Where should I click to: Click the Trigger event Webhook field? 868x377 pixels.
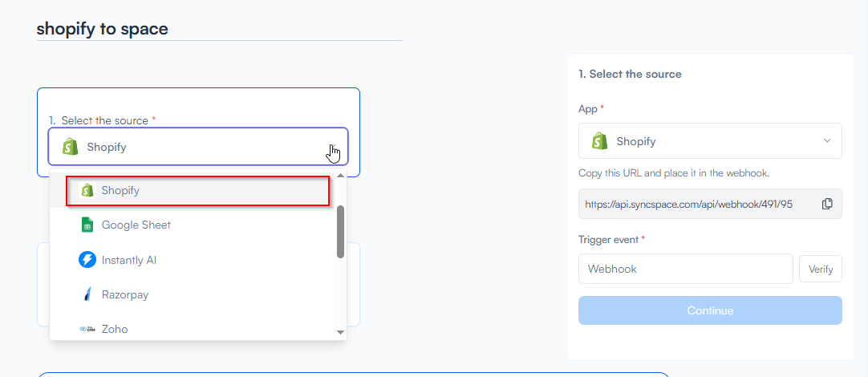(685, 269)
